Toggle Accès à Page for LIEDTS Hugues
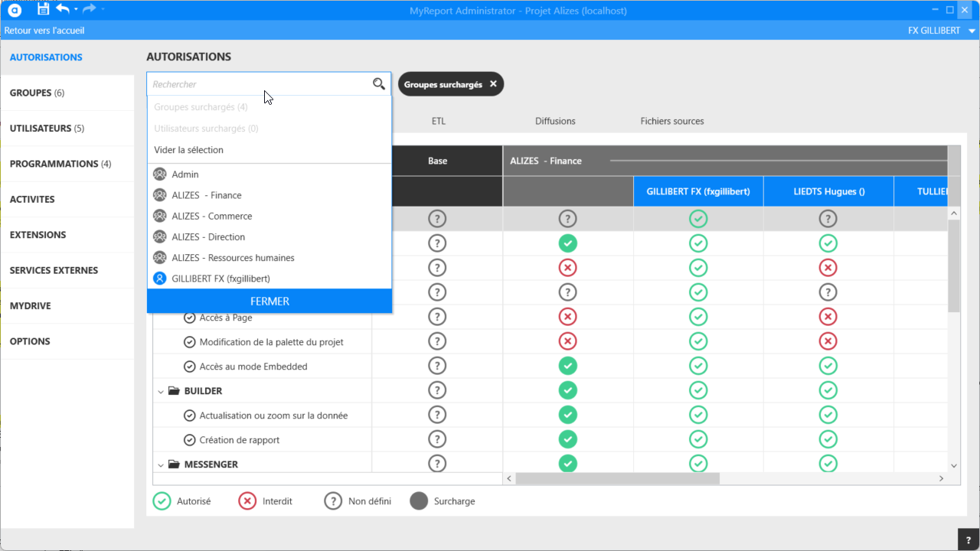 click(828, 318)
